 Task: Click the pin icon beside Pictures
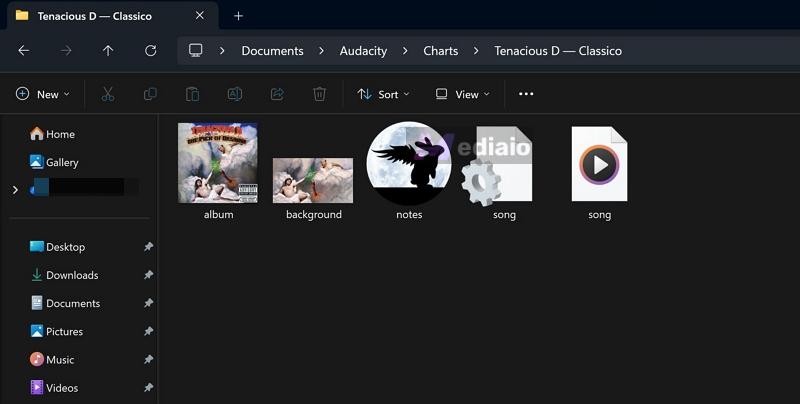click(148, 332)
